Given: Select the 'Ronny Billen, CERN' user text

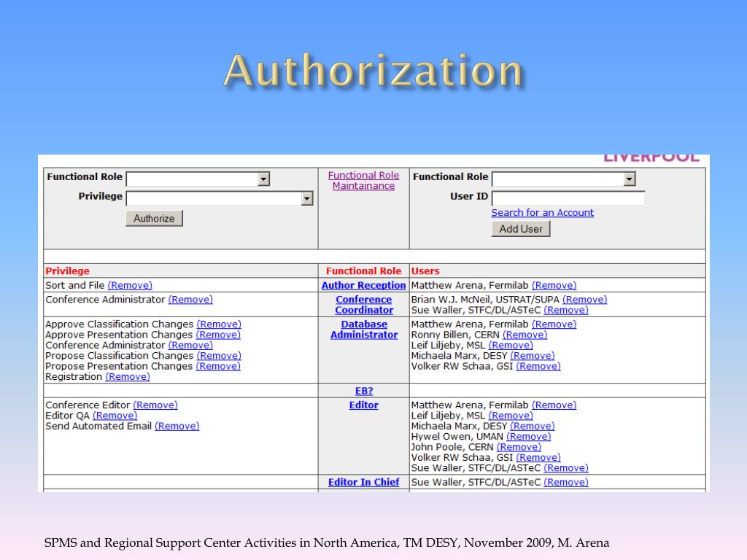Looking at the screenshot, I should coord(455,335).
